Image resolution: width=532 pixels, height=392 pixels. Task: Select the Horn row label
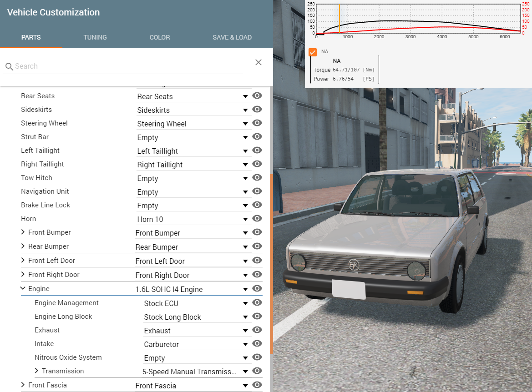click(29, 219)
